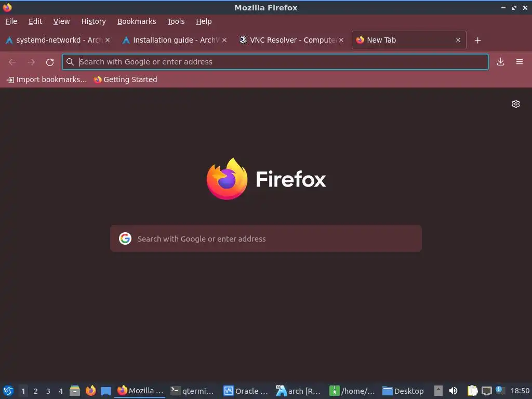Launch file manager from quicklaunch
532x399 pixels.
75,391
